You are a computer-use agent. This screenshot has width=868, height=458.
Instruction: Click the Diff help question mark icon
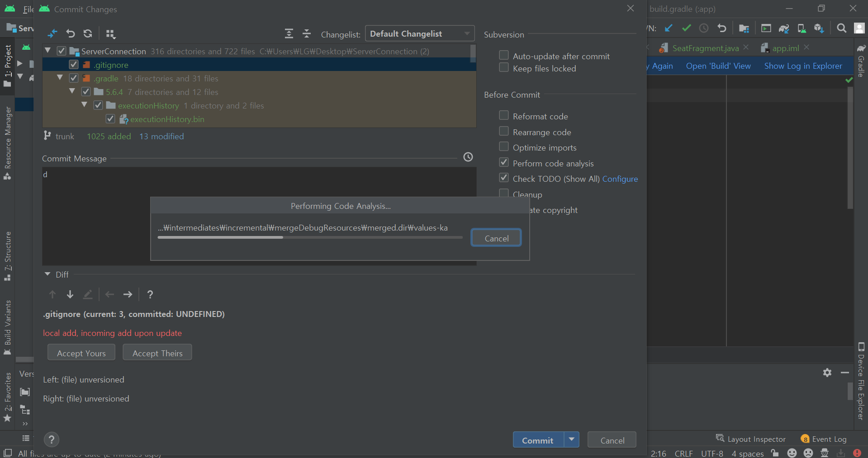(x=150, y=294)
